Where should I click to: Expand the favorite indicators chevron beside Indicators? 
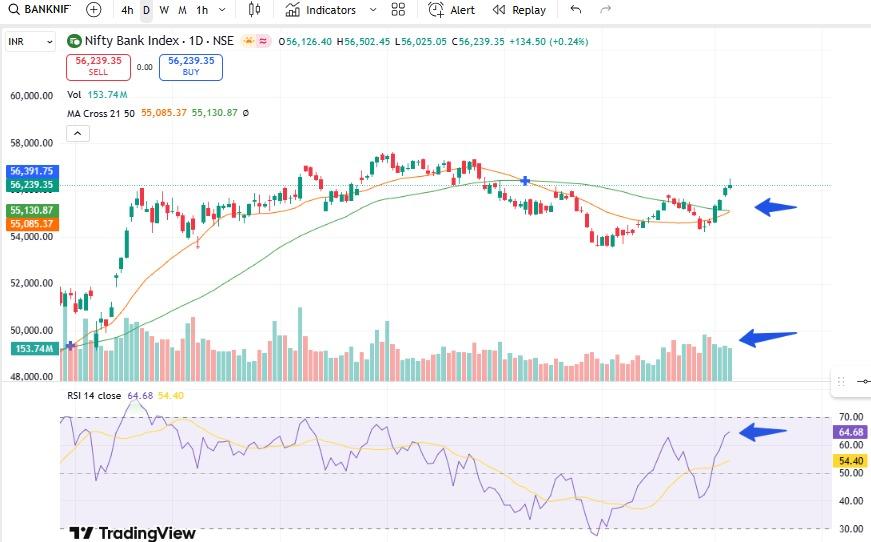point(373,10)
